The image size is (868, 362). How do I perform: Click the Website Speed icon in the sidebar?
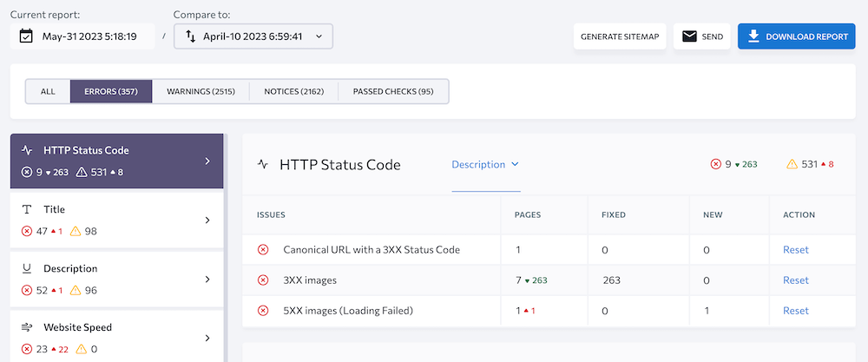click(x=27, y=327)
